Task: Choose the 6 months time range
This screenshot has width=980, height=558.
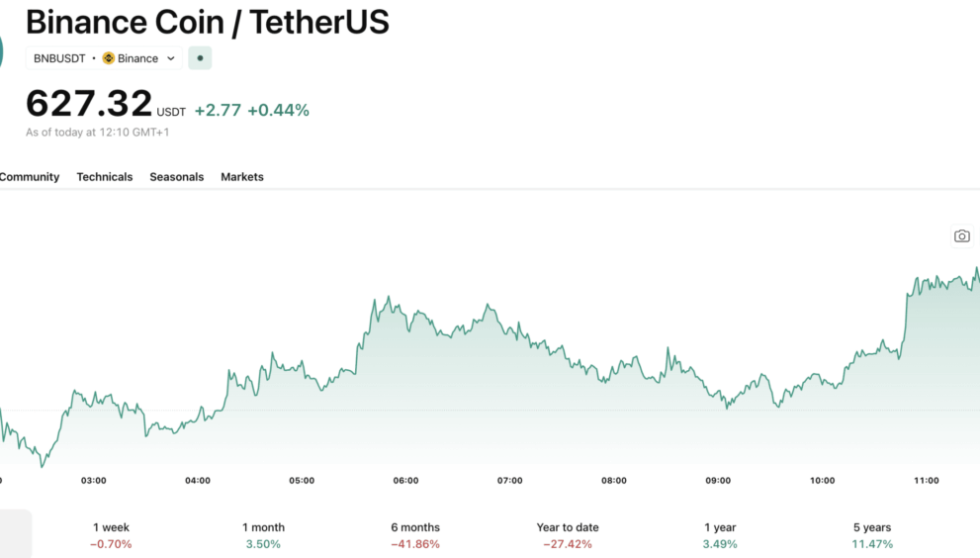Action: tap(415, 535)
